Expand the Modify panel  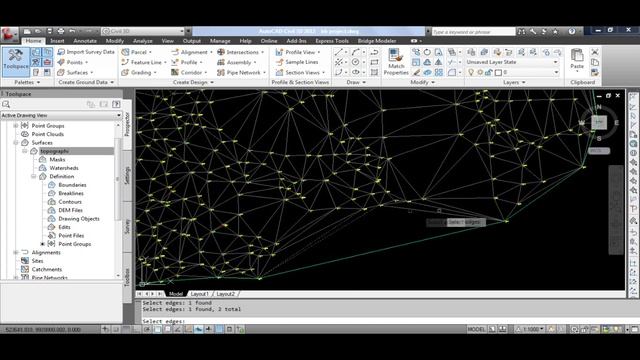(x=422, y=82)
